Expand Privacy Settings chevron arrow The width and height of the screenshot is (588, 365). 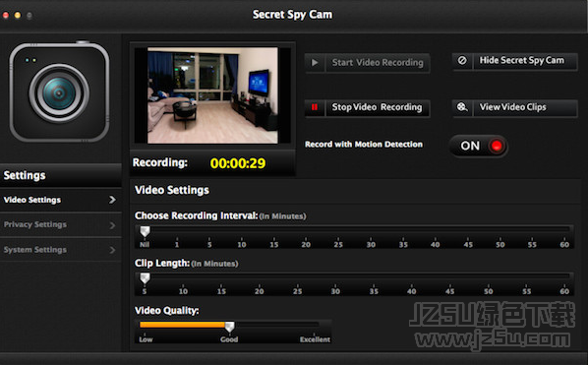pos(112,225)
